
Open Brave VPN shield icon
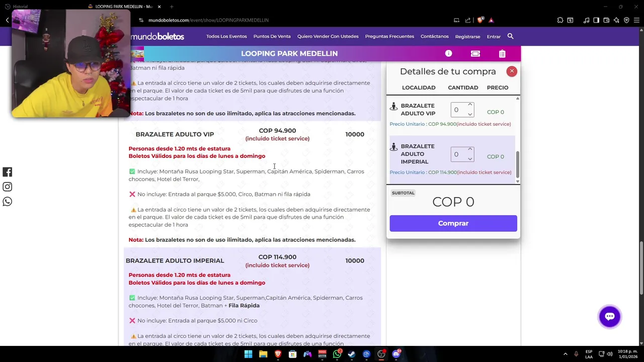(626, 20)
